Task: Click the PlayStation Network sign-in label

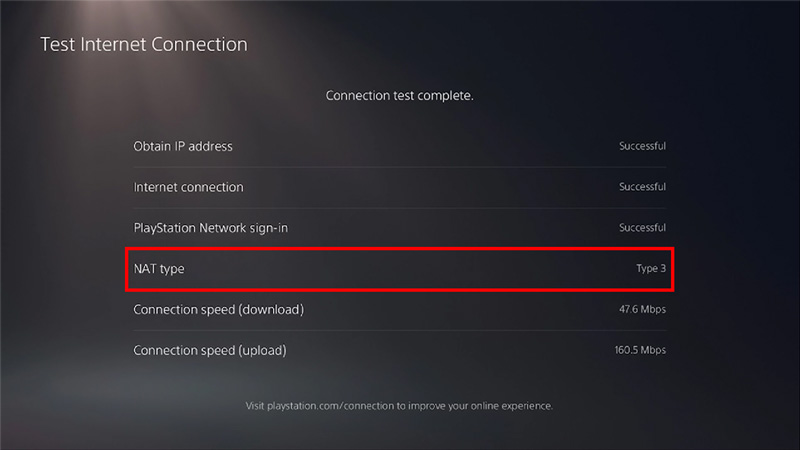Action: [x=211, y=228]
